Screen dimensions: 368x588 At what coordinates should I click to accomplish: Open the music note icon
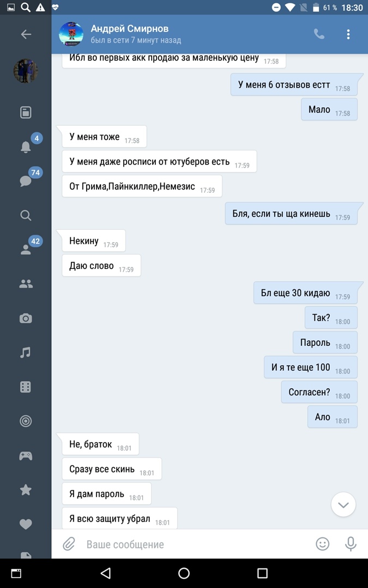pyautogui.click(x=26, y=352)
